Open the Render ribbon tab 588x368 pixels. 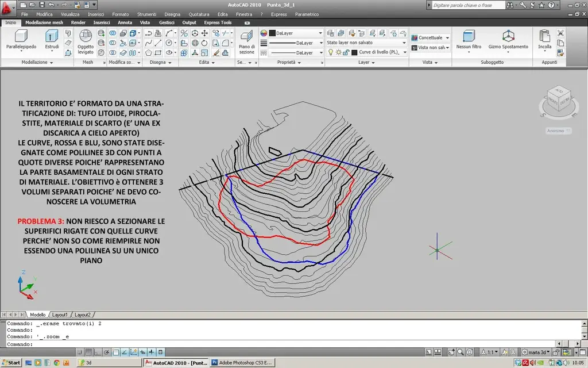tap(78, 22)
